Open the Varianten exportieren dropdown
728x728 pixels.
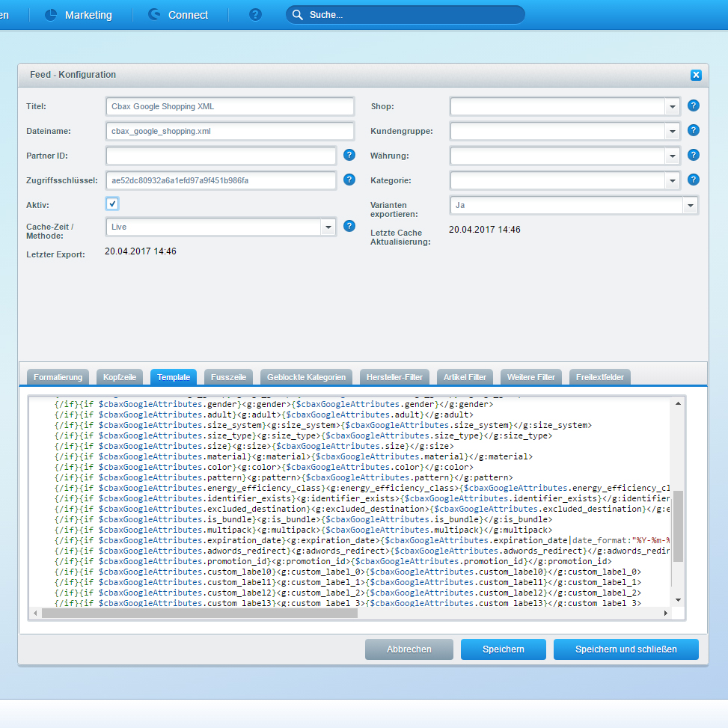tap(689, 205)
